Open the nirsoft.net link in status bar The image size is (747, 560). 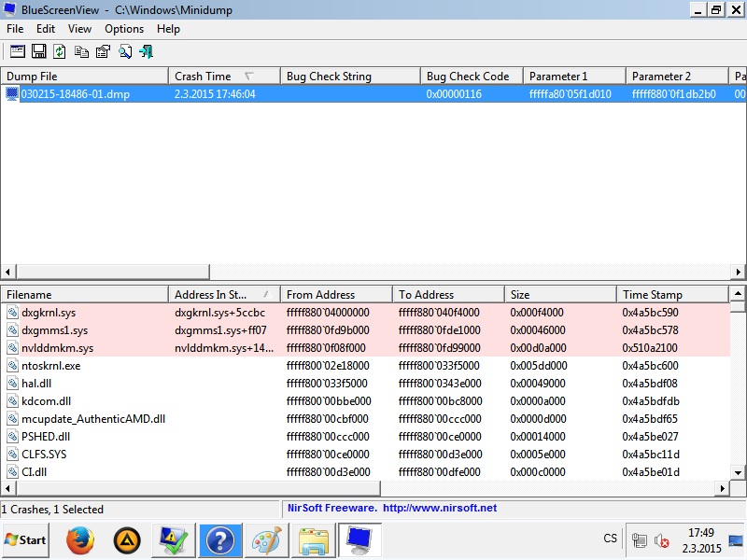tap(439, 508)
